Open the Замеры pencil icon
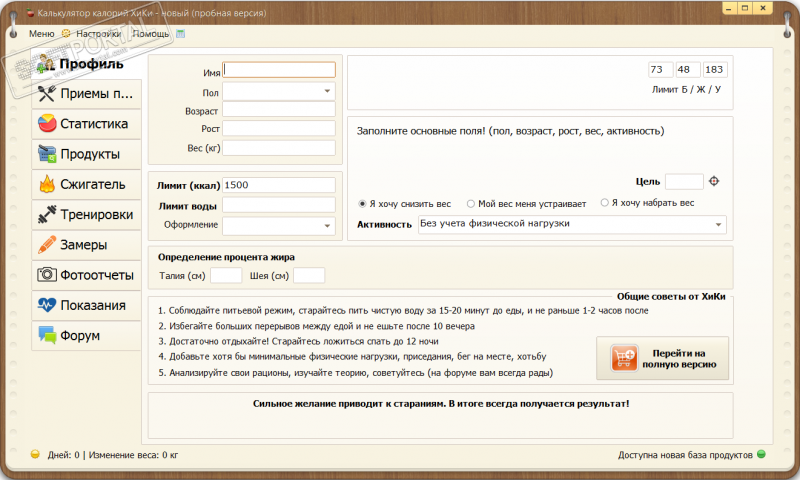The width and height of the screenshot is (800, 480). tap(46, 244)
